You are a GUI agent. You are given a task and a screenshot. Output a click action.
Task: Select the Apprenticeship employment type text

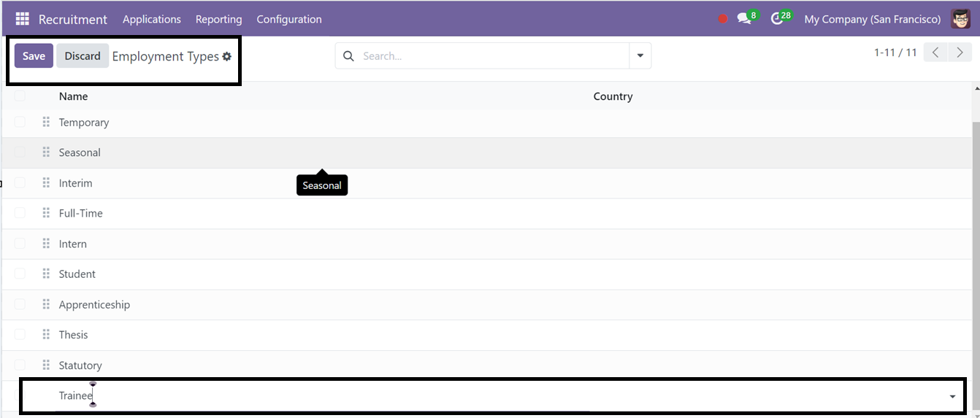point(94,304)
